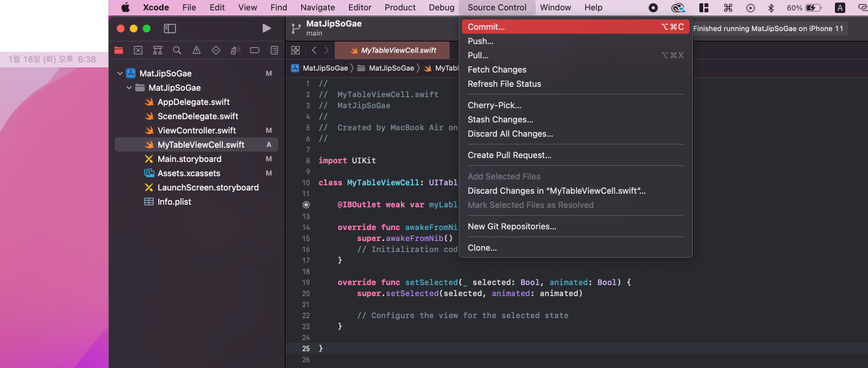Click the added status A beside MyTableViewCell.swift
This screenshot has height=368, width=868.
coord(269,144)
